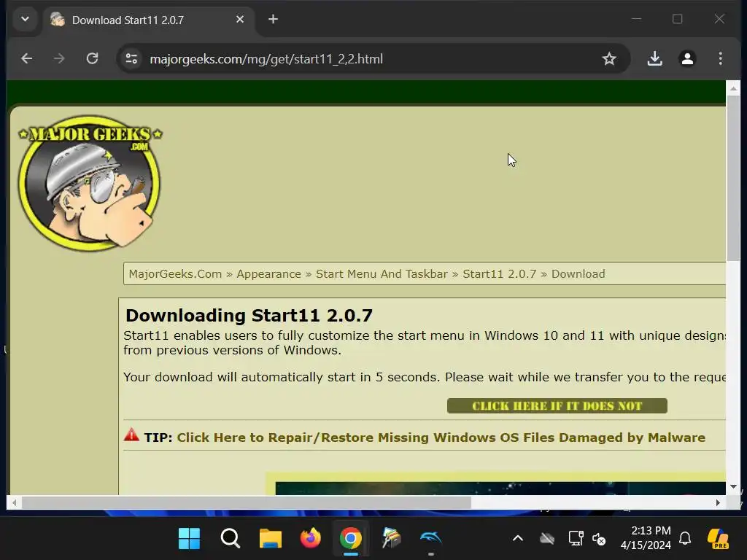Click the CLICK HERE IF IT DOES NOT button
The image size is (747, 560).
click(557, 405)
